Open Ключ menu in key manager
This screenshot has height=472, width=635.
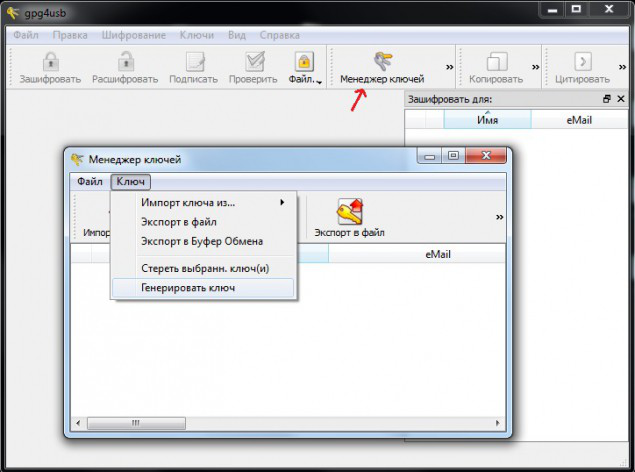130,181
